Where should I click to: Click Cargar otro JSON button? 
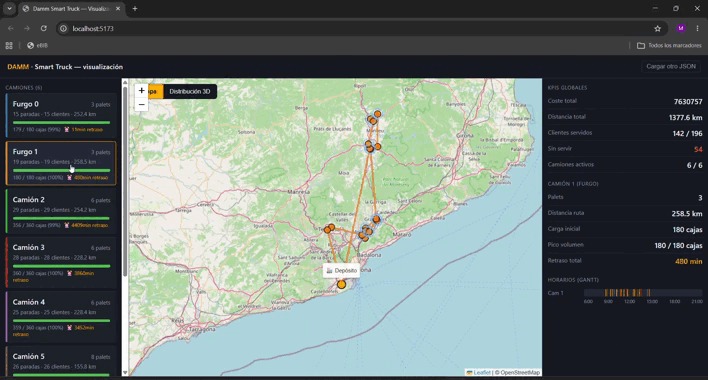click(671, 66)
